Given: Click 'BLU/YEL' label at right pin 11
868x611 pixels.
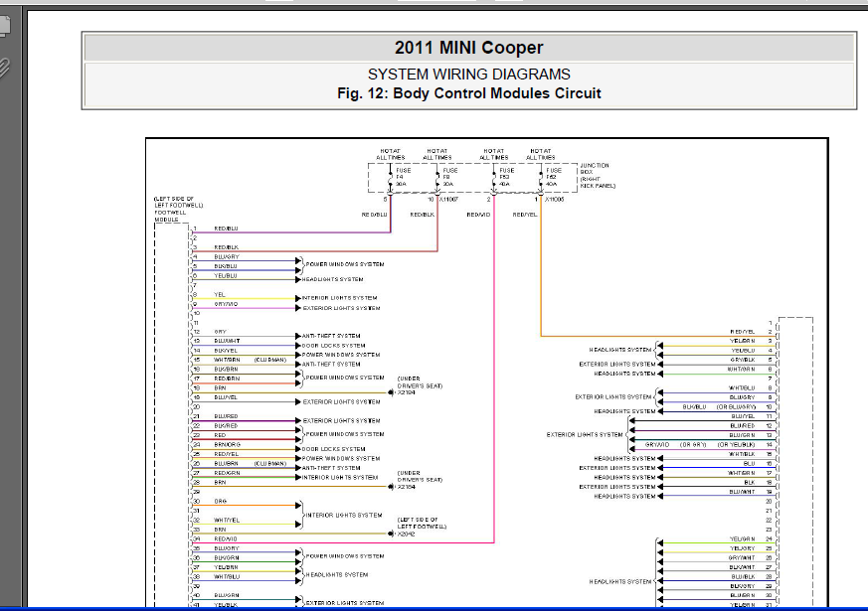Looking at the screenshot, I should pyautogui.click(x=743, y=416).
